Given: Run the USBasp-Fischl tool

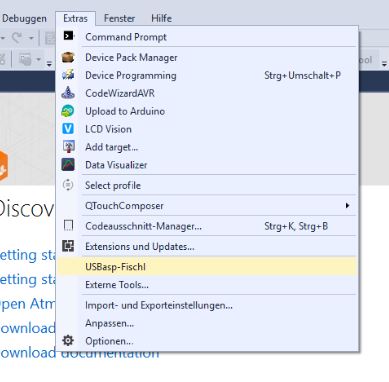Looking at the screenshot, I should (x=207, y=266).
